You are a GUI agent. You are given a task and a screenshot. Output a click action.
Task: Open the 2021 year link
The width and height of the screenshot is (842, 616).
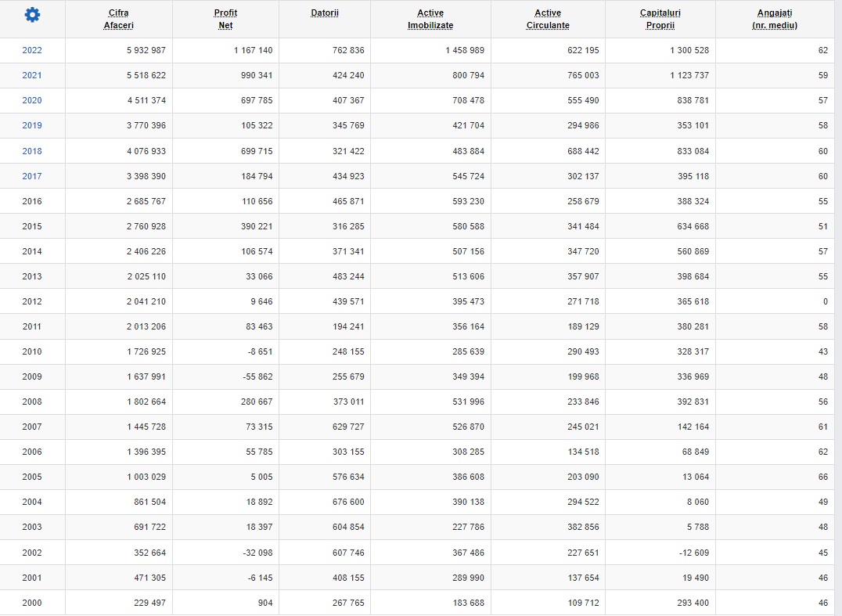(x=32, y=75)
